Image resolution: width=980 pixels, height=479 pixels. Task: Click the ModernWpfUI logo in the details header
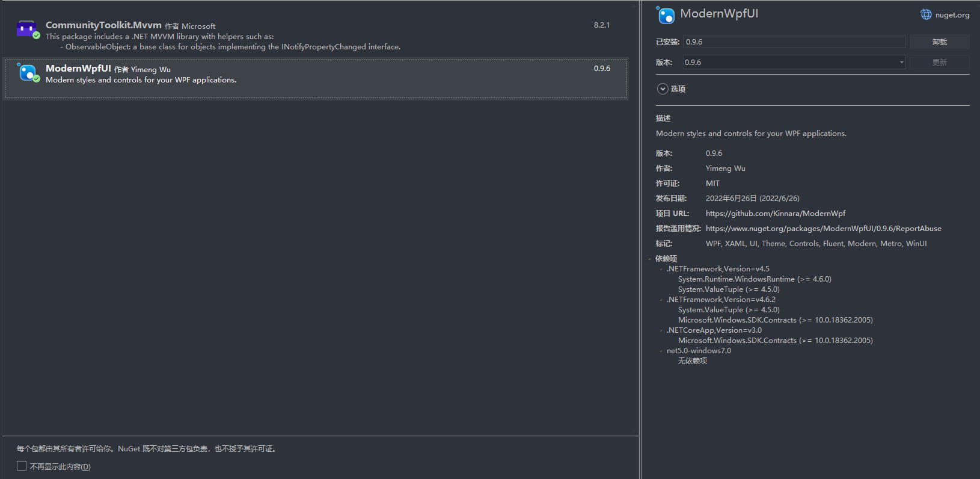point(666,15)
